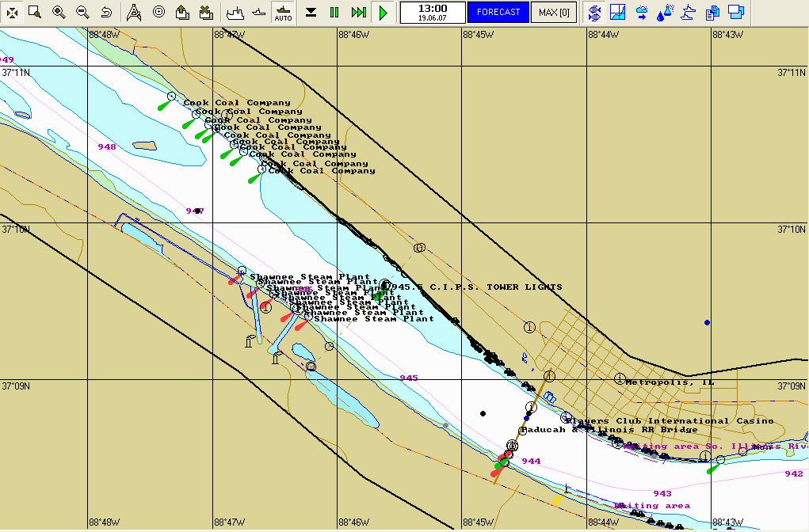The width and height of the screenshot is (809, 532).
Task: Click the blue FORECAST button
Action: 498,13
